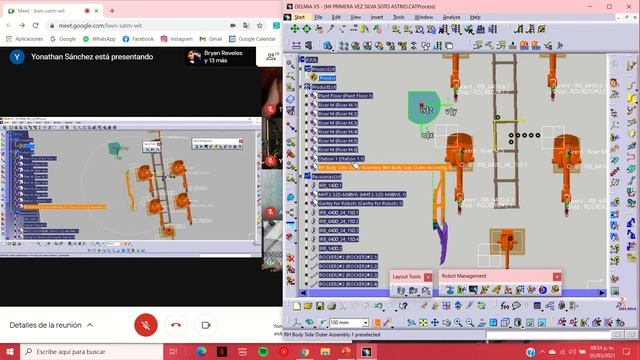Open Windows Start button
Screen dimensions: 640x360
click(10, 351)
